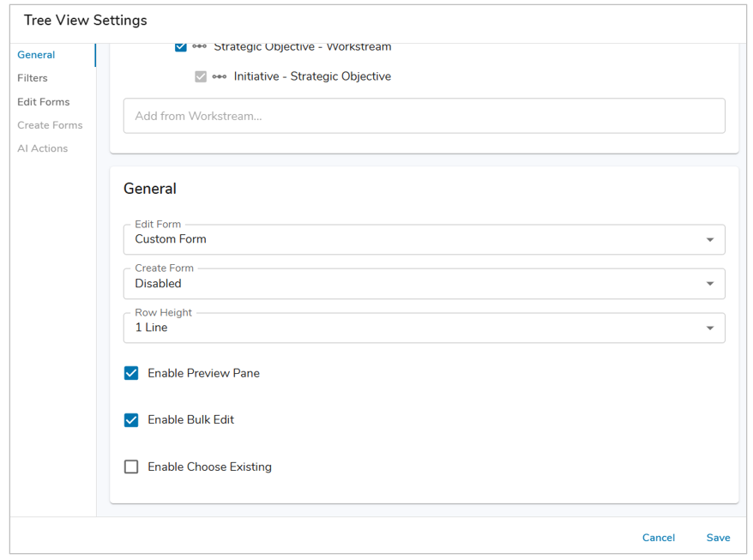Image resolution: width=753 pixels, height=560 pixels.
Task: Click relationship icon beside Initiative - Strategic Objective
Action: click(220, 76)
